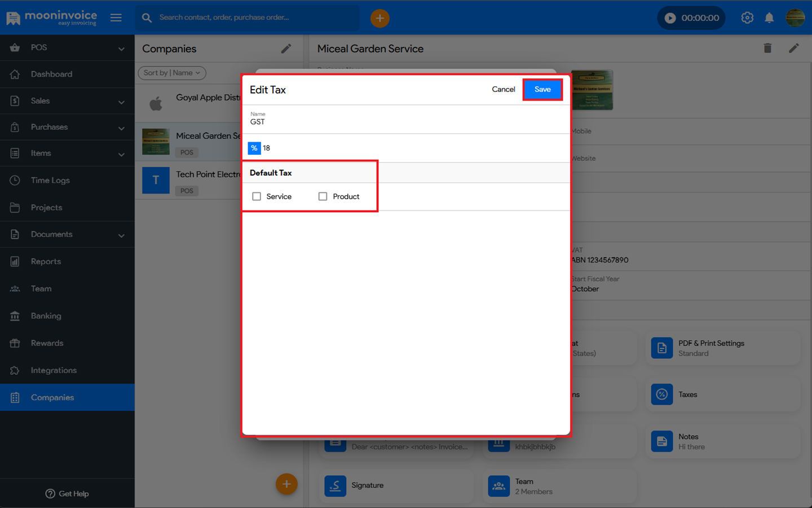Click the percent tax type toggle

(254, 148)
